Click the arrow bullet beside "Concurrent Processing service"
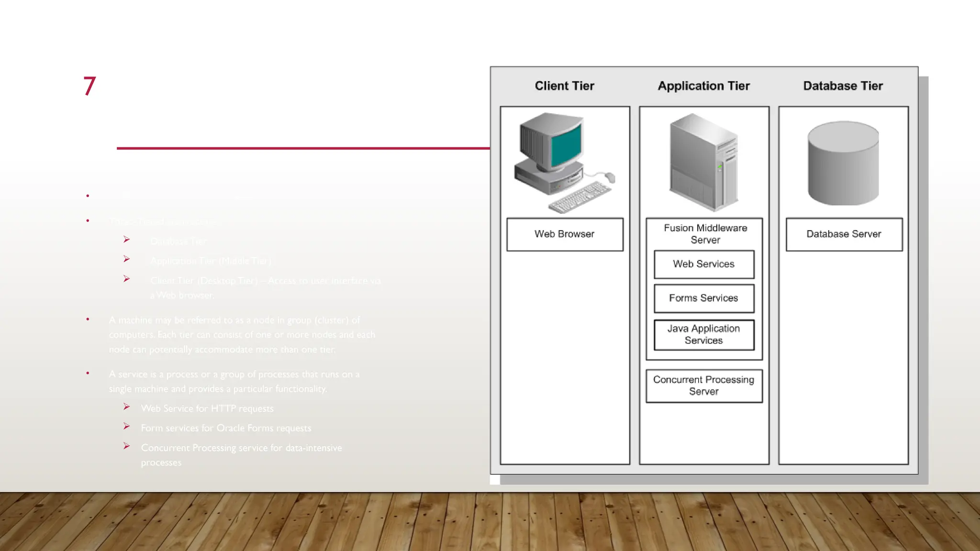Viewport: 980px width, 551px height. tap(126, 446)
